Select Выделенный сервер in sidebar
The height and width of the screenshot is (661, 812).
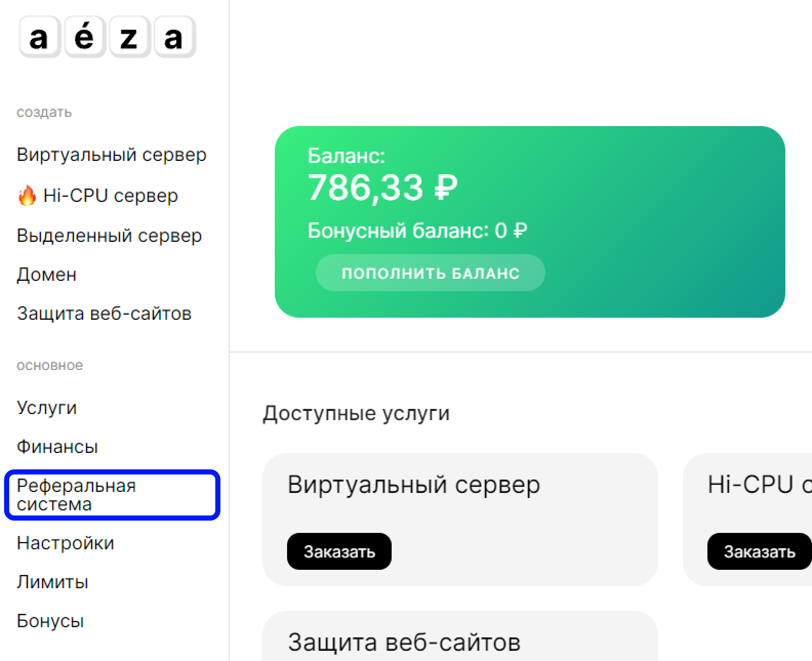click(109, 235)
